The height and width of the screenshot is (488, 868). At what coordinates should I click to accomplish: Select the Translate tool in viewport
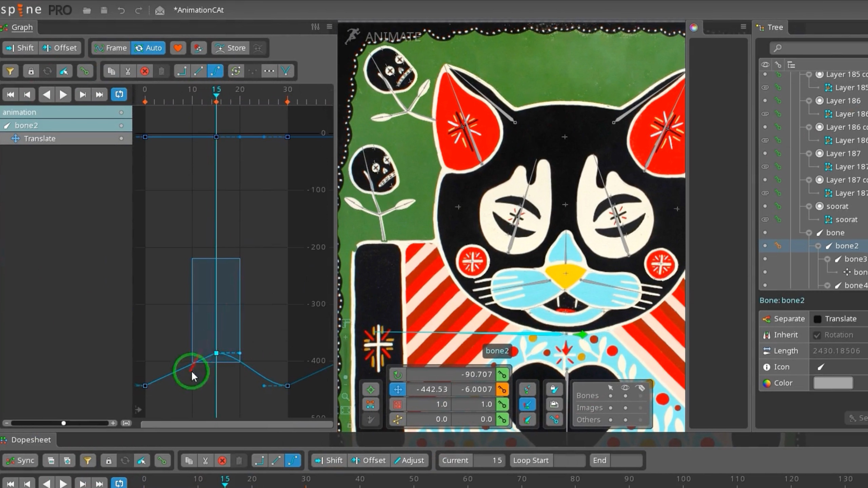click(x=398, y=390)
